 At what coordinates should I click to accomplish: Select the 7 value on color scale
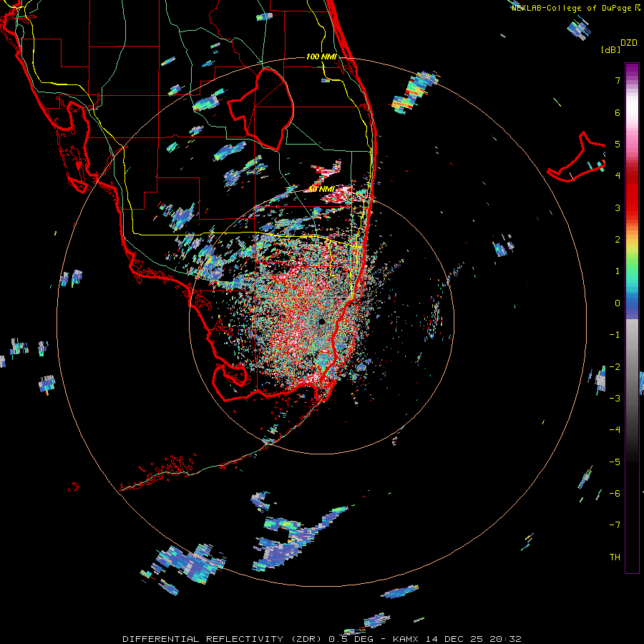point(618,80)
